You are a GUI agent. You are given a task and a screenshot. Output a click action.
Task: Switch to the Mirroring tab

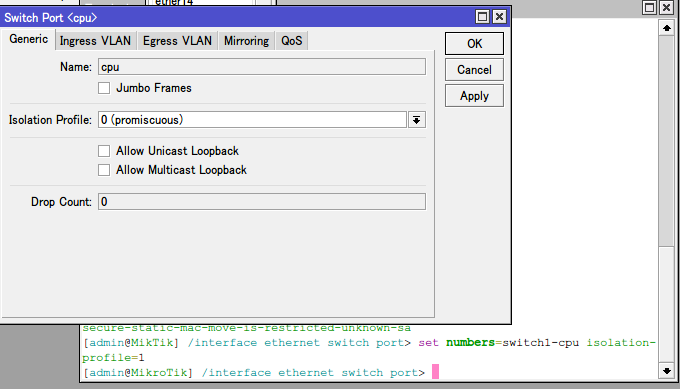click(246, 41)
